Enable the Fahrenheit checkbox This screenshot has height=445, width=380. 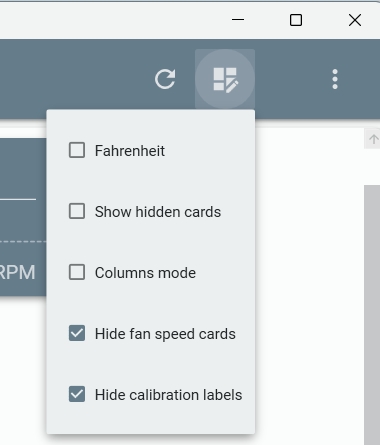tap(77, 150)
